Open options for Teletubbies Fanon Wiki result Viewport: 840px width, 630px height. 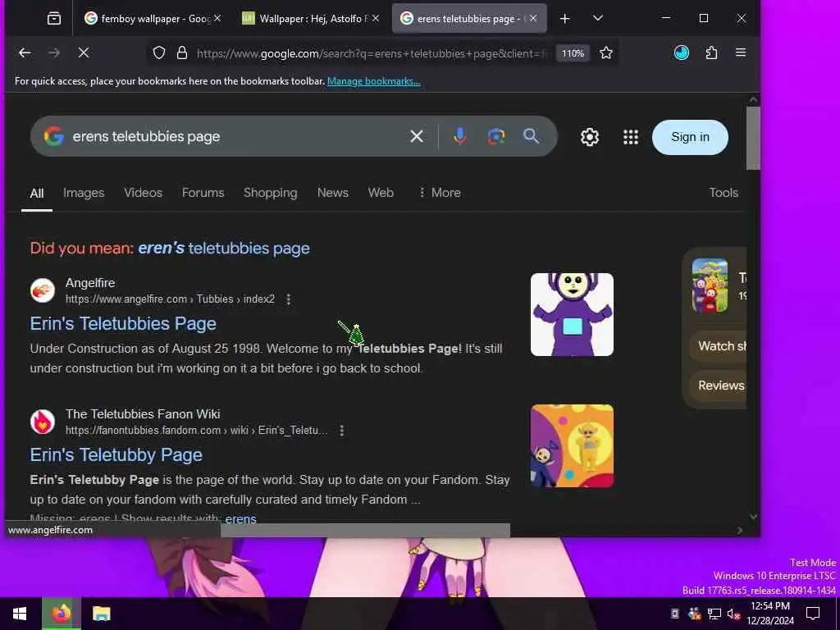pos(342,431)
